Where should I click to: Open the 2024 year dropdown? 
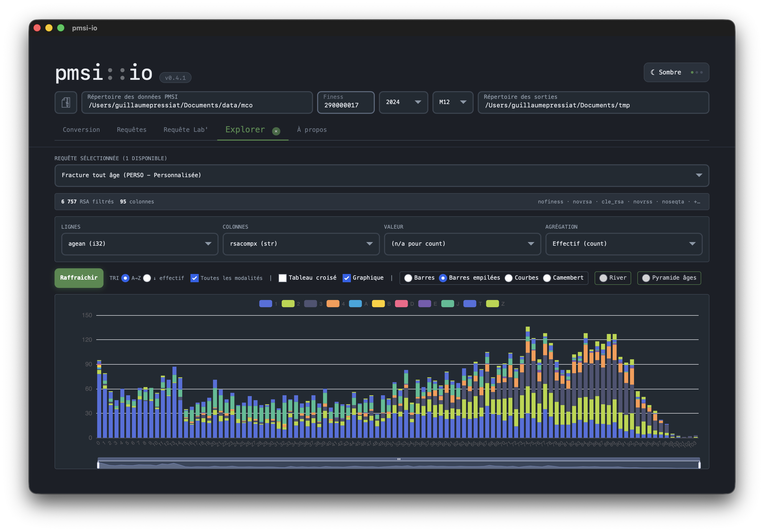click(x=403, y=102)
